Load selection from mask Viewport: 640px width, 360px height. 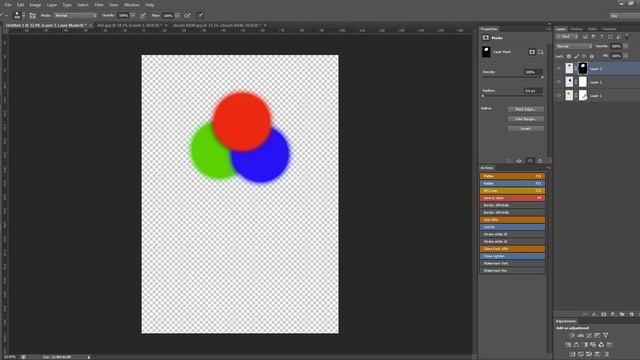point(509,161)
